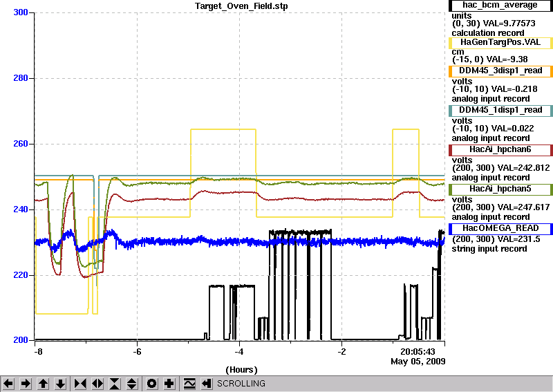Click the horizontal zoom-out diamond icon
The height and width of the screenshot is (392, 553).
(97, 384)
